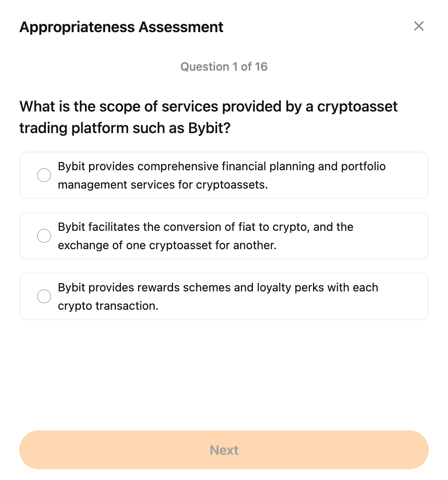
Task: Click the 'crypto transaction.' text line
Action: click(x=108, y=306)
